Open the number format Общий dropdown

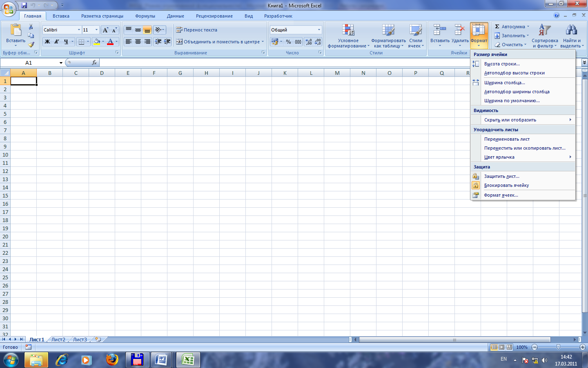point(319,30)
